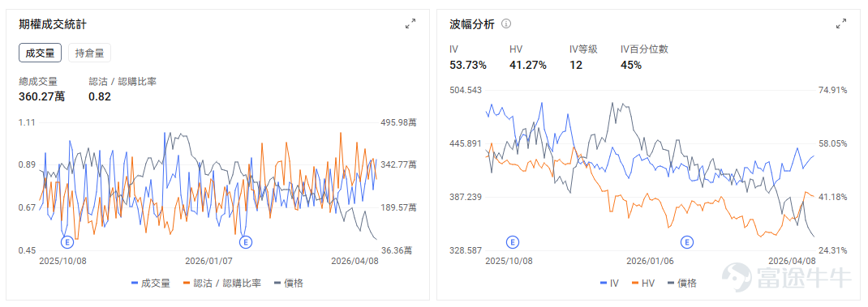Toggle the 價格 legend in volume chart
868x307 pixels.
tap(289, 284)
